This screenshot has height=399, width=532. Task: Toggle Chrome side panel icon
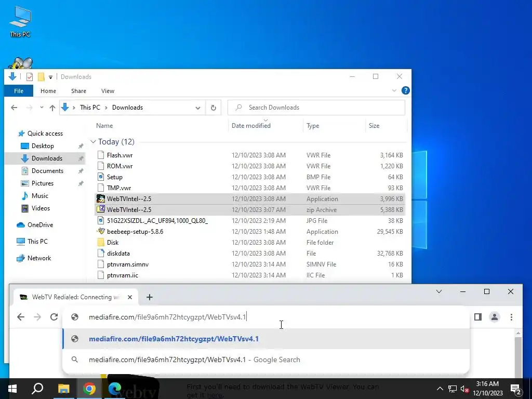pos(478,317)
